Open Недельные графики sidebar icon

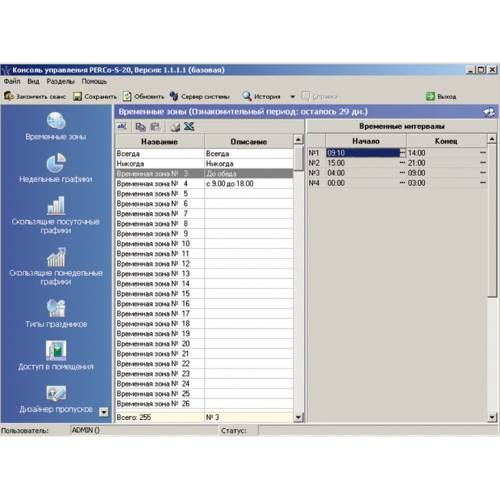56,168
